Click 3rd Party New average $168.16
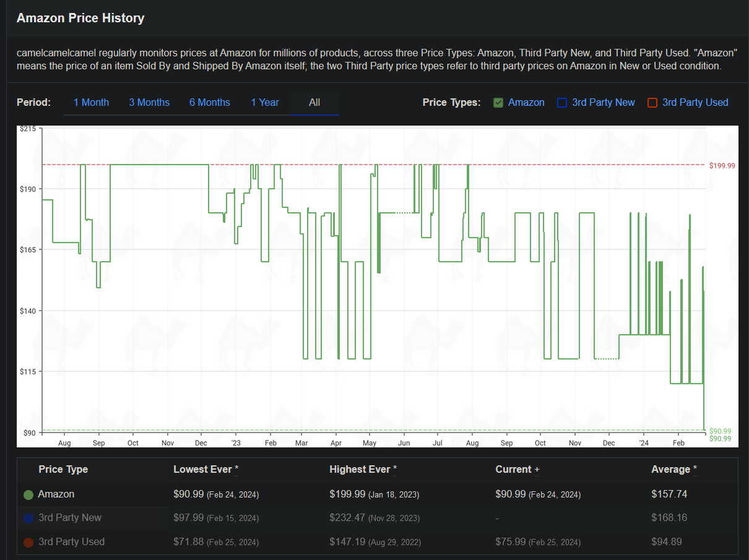 click(x=669, y=518)
